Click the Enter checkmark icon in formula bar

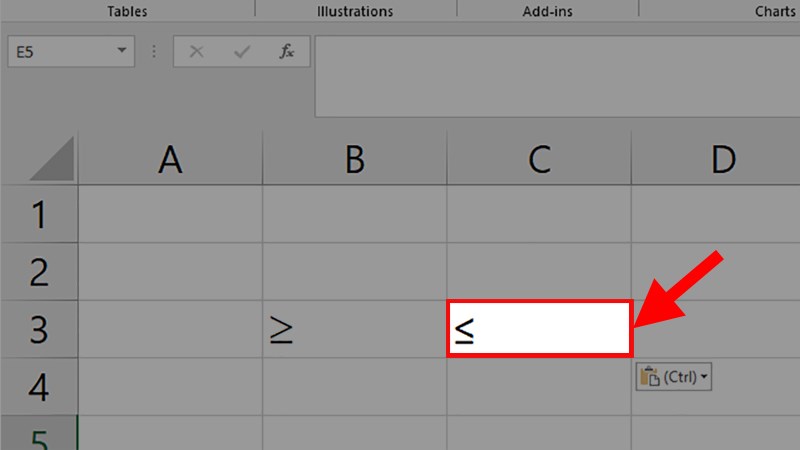click(x=242, y=52)
